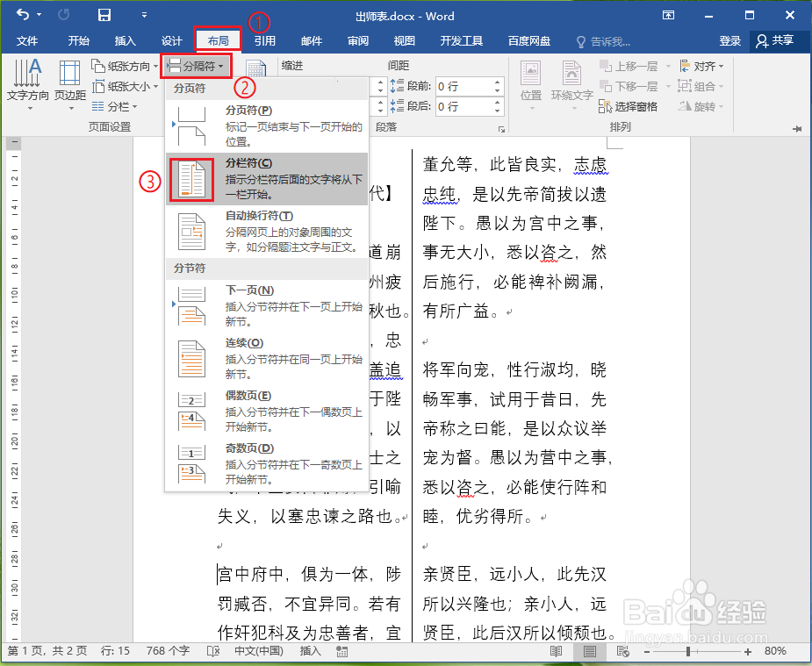This screenshot has width=812, height=666.
Task: Select the 文字方向 (Text Direction) tool
Action: [28, 83]
